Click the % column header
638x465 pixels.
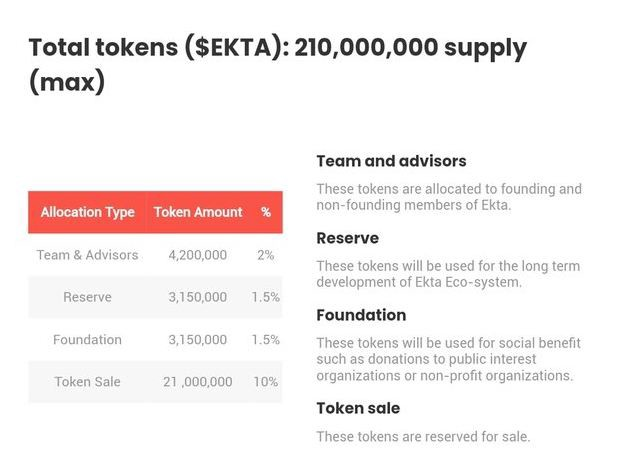(266, 212)
